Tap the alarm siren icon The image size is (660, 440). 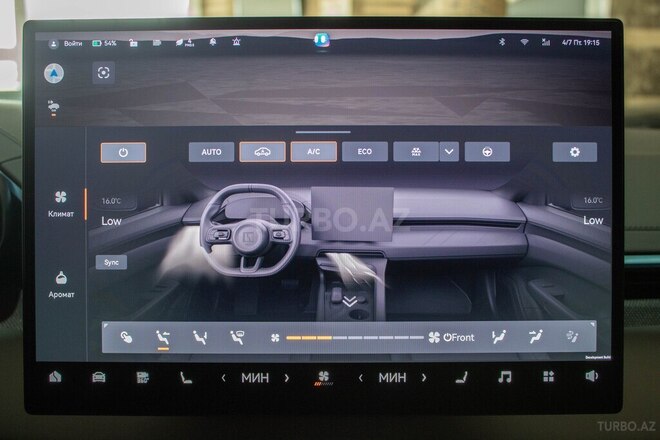click(236, 42)
